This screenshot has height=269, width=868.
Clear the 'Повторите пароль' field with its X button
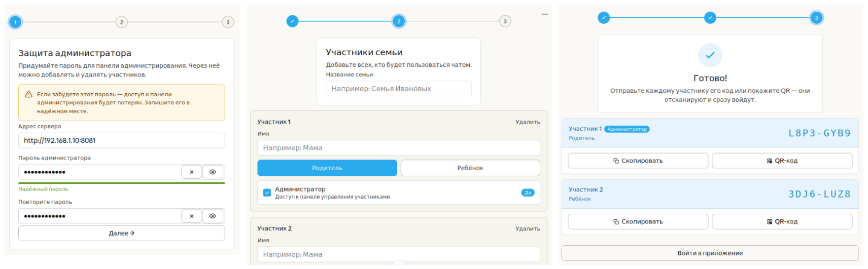(192, 216)
